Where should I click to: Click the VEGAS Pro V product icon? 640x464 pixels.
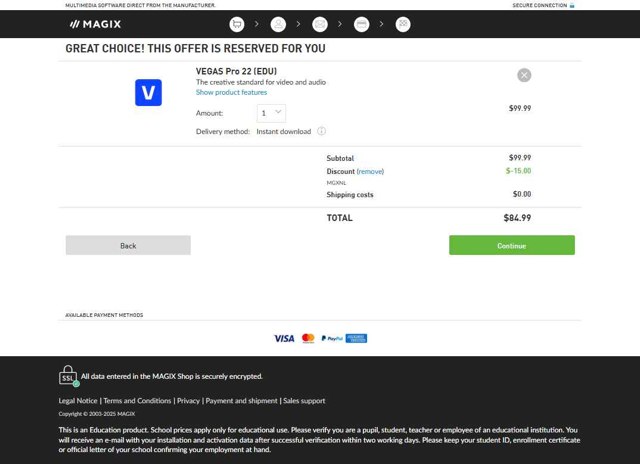(149, 93)
